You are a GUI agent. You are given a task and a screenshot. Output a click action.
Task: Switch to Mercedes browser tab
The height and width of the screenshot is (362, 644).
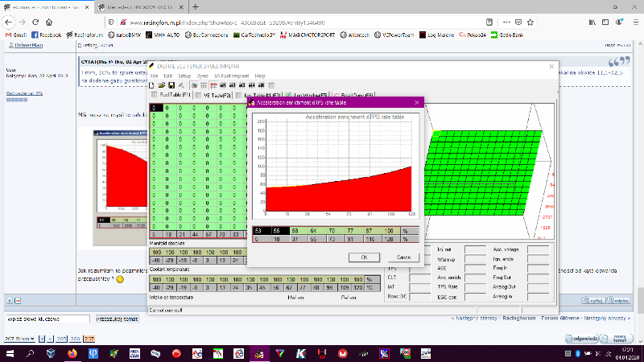[x=141, y=7]
